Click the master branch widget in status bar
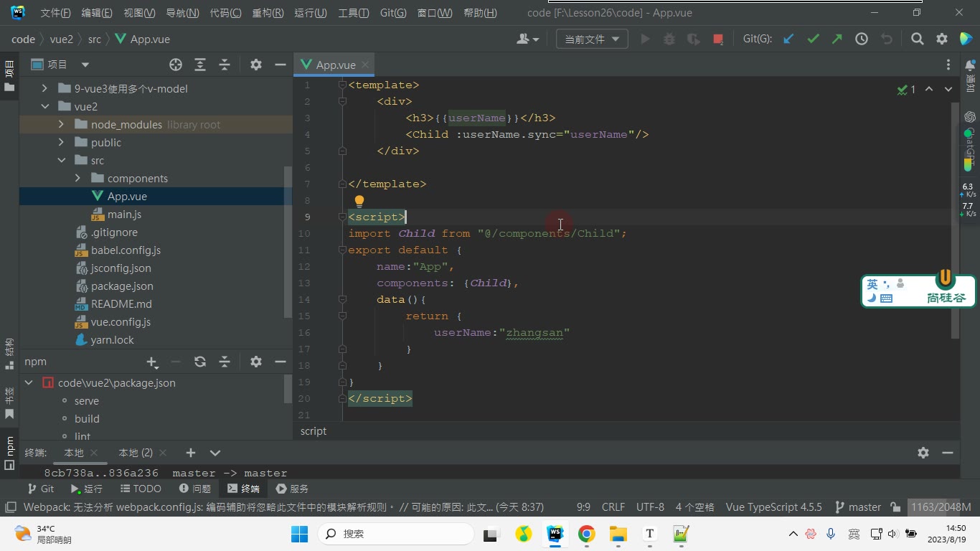 [858, 507]
